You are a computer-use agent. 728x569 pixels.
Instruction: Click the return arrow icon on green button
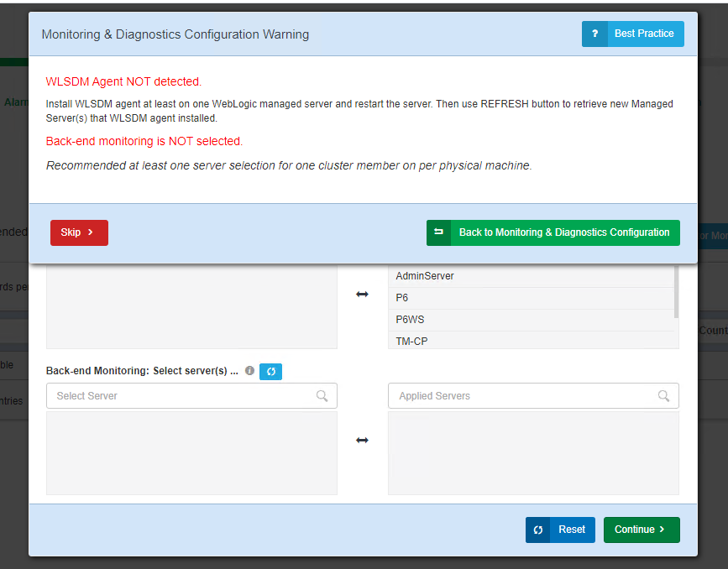(x=438, y=232)
